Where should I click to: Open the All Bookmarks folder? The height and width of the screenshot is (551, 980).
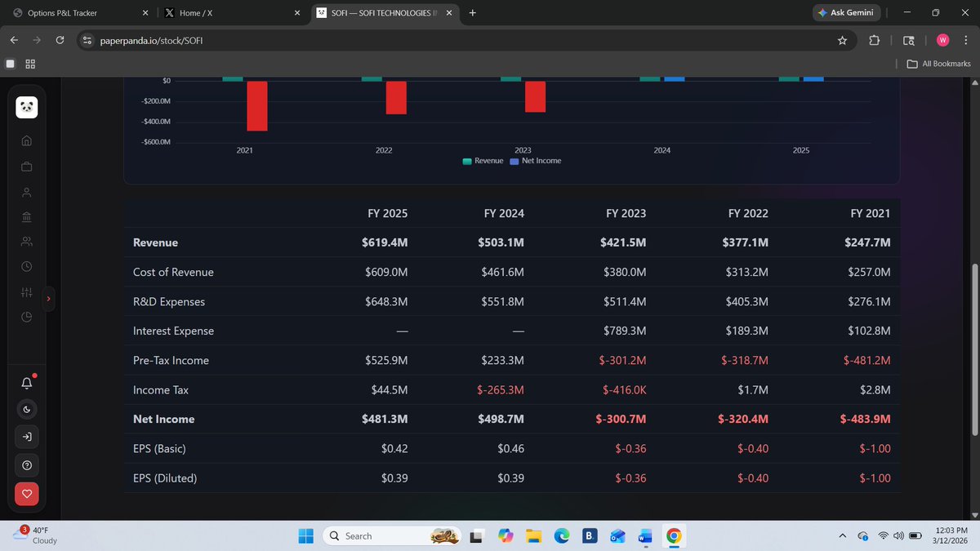click(939, 64)
